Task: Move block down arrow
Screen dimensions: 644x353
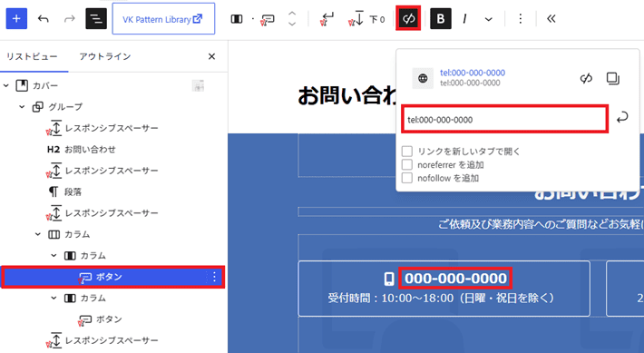Action: pos(292,24)
